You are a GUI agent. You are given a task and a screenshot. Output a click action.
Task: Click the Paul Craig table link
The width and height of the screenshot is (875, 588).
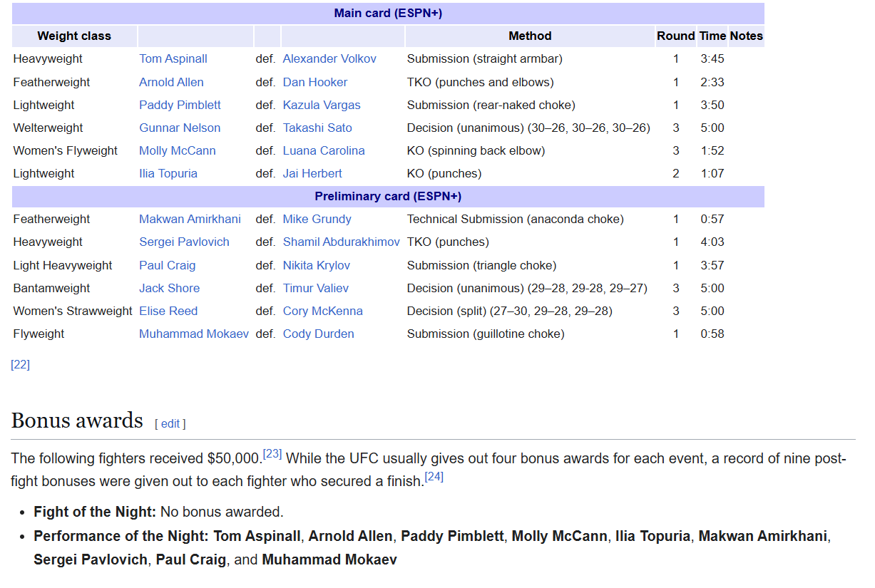(x=167, y=265)
